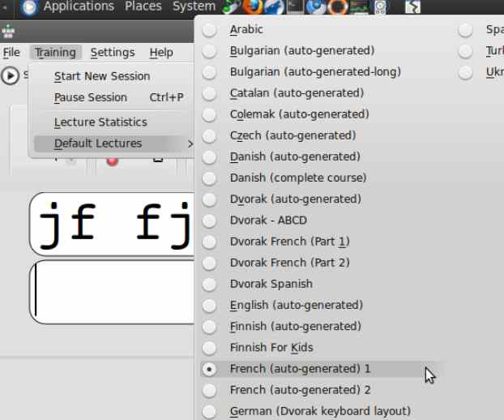This screenshot has height=420, width=504.
Task: Open the Places menu in the top panel
Action: [143, 6]
